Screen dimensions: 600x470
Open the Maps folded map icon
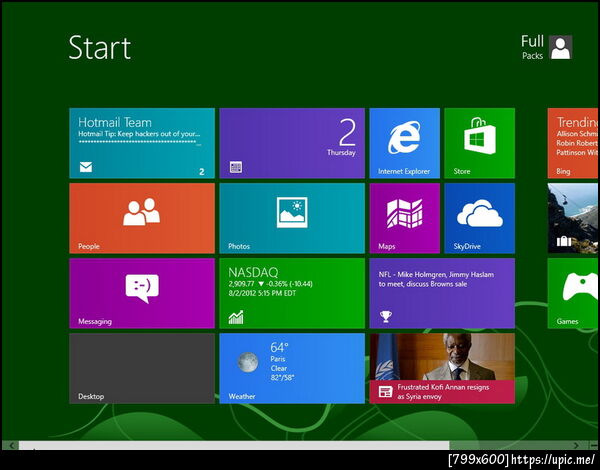[x=404, y=214]
